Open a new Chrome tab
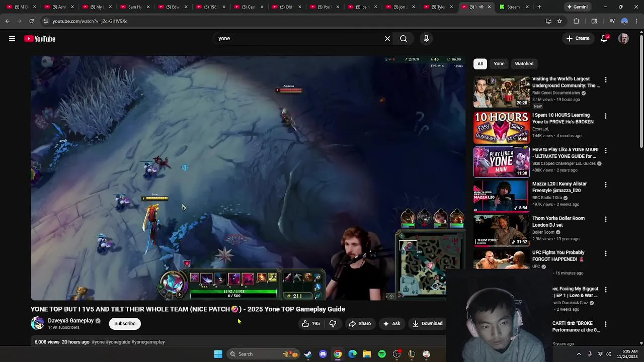Screen dimensions: 644x362 coord(539,7)
